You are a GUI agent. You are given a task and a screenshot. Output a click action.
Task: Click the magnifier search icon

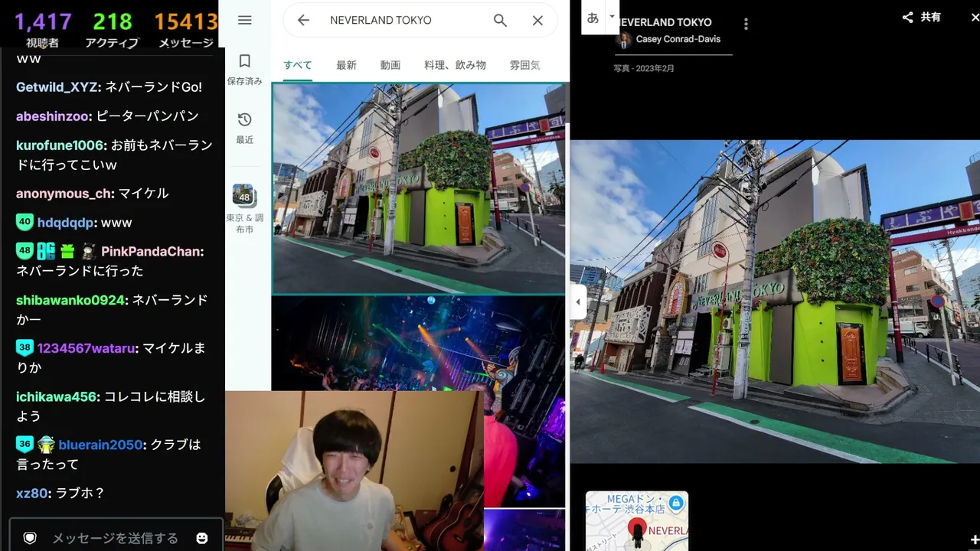500,21
